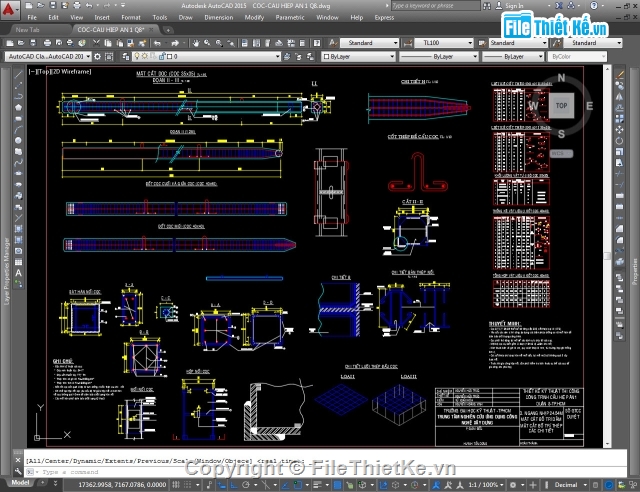This screenshot has height=492, width=640.
Task: Select the Line tool in Draw toolbar
Action: pyautogui.click(x=18, y=75)
